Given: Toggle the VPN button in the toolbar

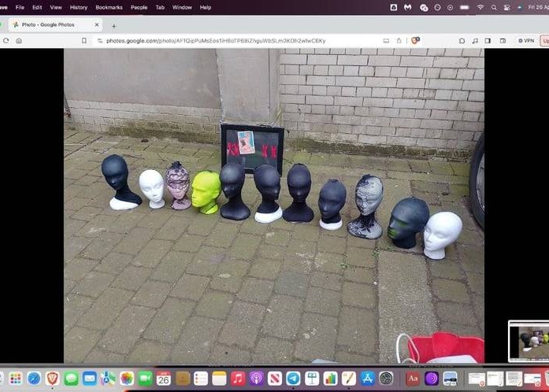Looking at the screenshot, I should point(525,40).
